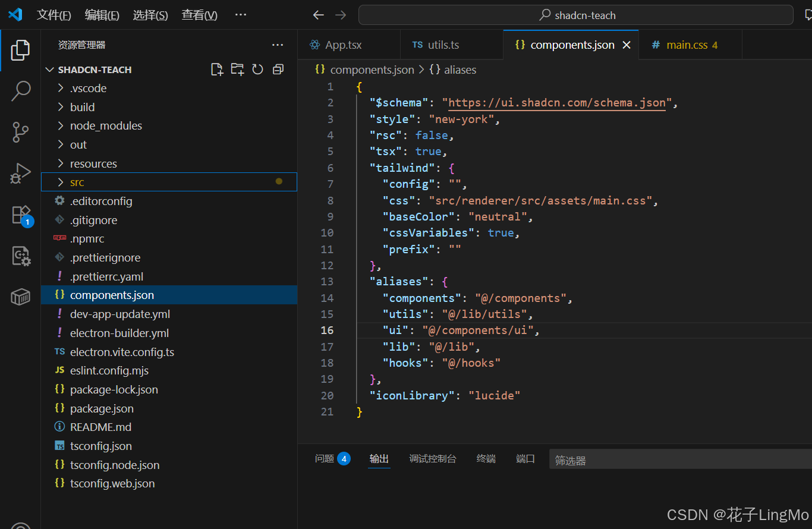Open the box-shaped icon in activity bar
The image size is (812, 529).
point(20,297)
